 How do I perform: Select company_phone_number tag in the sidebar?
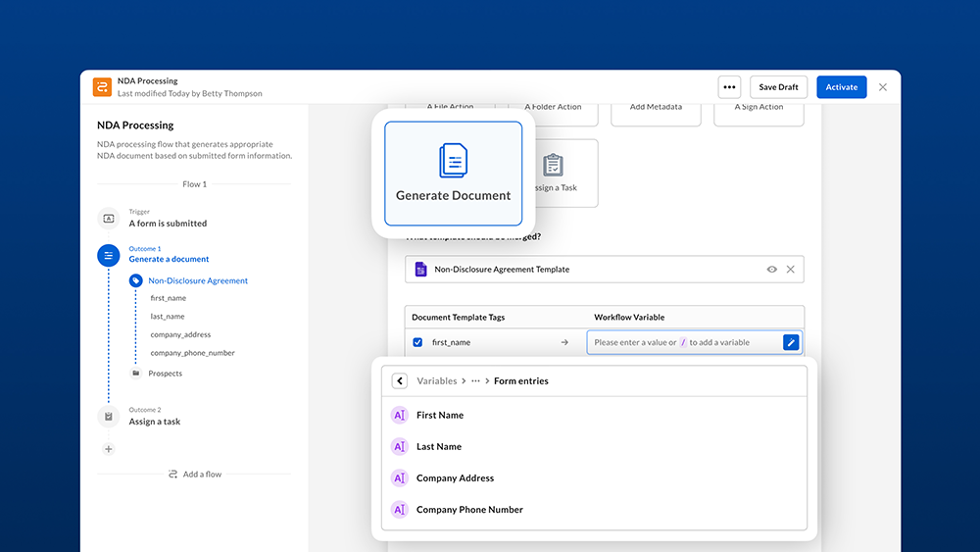(192, 353)
